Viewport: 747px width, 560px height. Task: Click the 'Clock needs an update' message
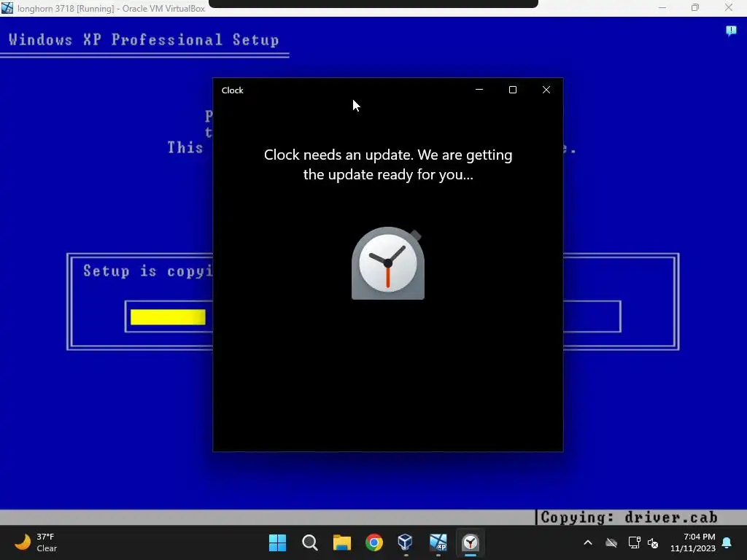(x=388, y=164)
